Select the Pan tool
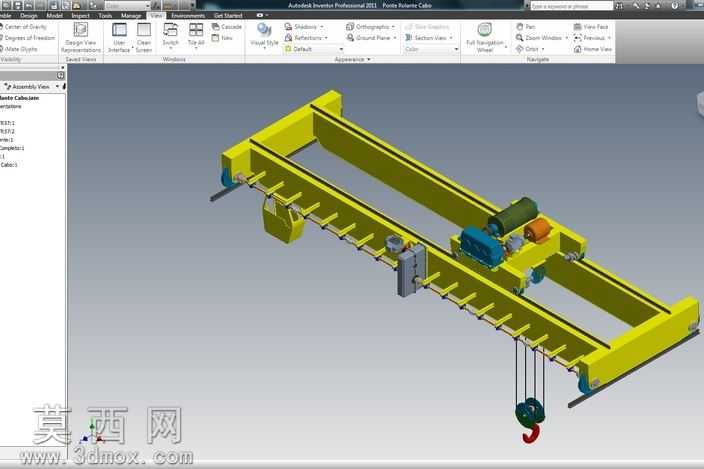The height and width of the screenshot is (469, 704). pos(525,27)
